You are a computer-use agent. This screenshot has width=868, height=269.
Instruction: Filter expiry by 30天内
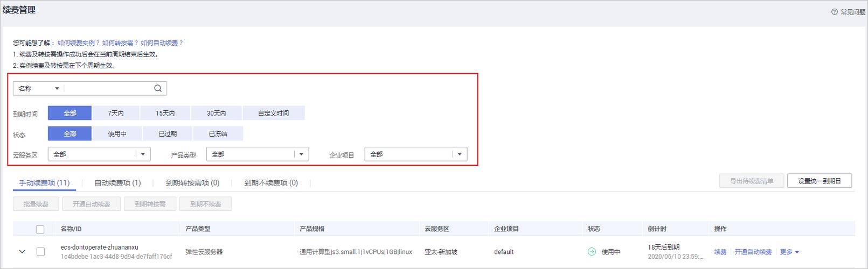(x=217, y=113)
